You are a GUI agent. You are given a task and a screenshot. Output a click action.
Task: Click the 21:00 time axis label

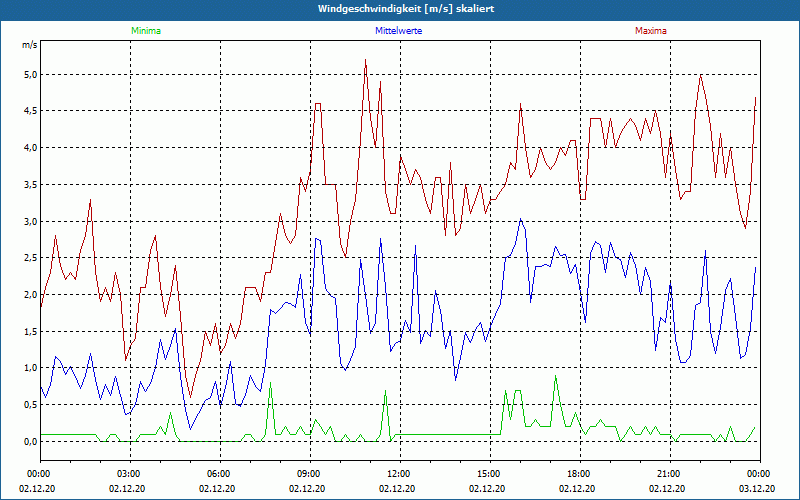(670, 474)
